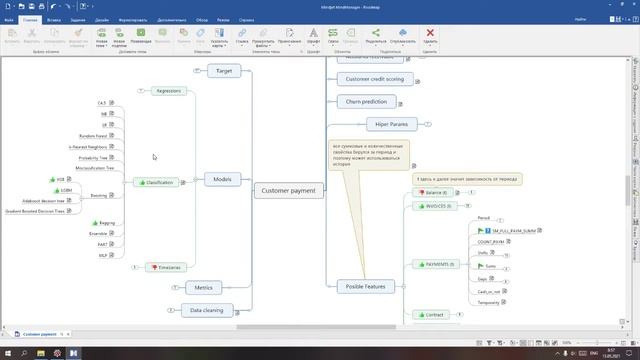Select the k-Nearest Neighbors leaf
Viewport: 640px width, 360px height.
point(88,147)
